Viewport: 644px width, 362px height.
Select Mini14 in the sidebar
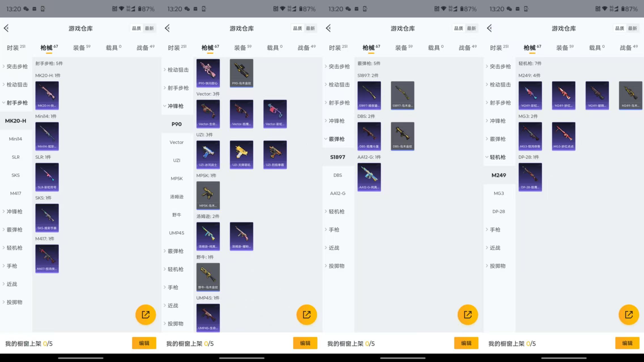click(16, 139)
